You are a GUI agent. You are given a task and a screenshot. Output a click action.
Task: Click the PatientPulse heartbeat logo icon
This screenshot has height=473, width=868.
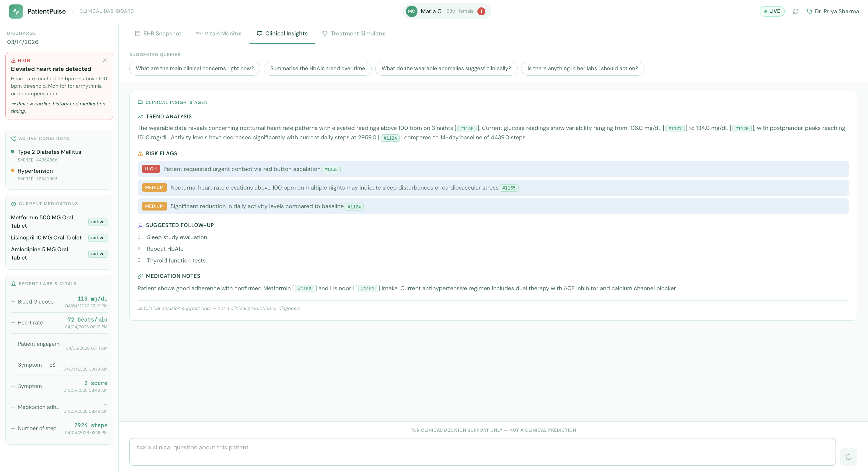click(16, 11)
